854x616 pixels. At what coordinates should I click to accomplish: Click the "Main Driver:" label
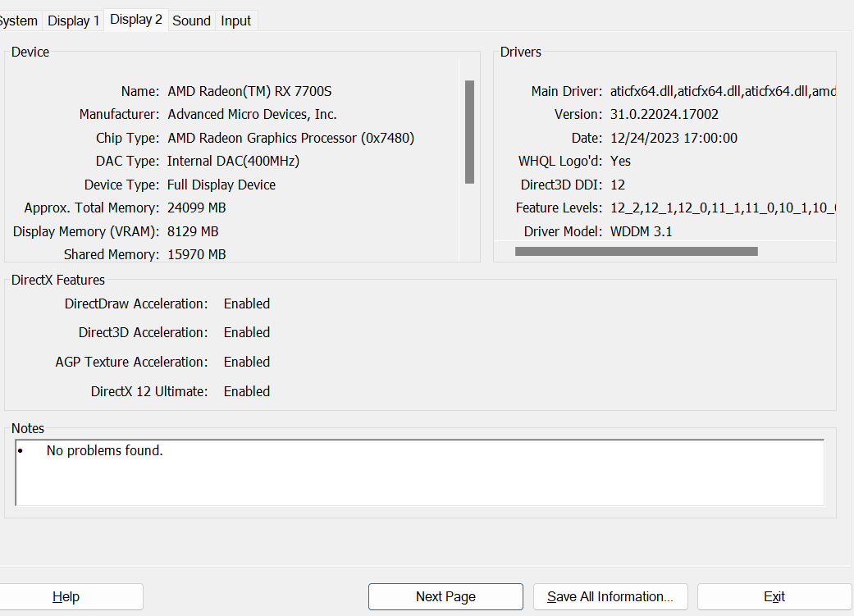pos(567,91)
